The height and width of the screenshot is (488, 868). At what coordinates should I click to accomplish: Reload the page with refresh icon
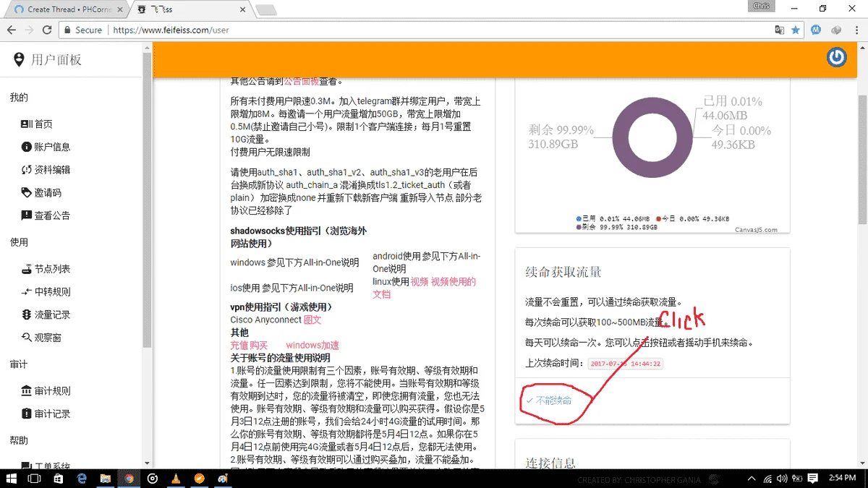tap(48, 30)
